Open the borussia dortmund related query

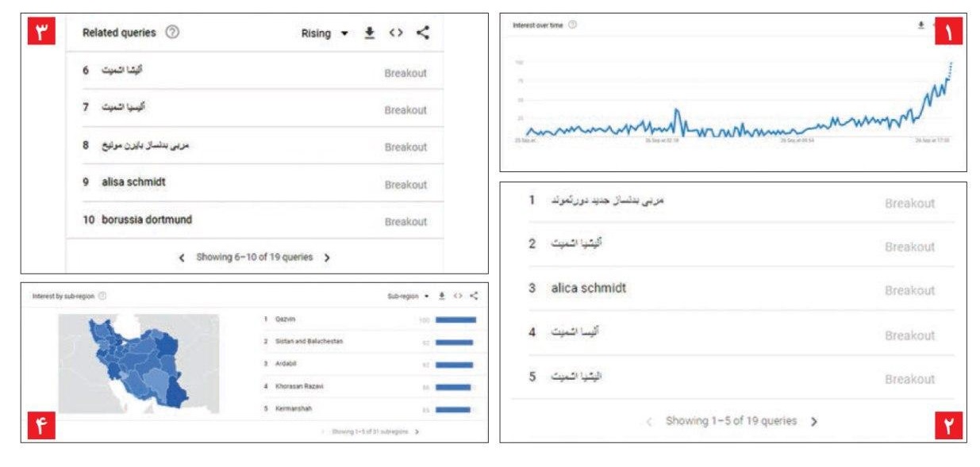click(x=147, y=220)
